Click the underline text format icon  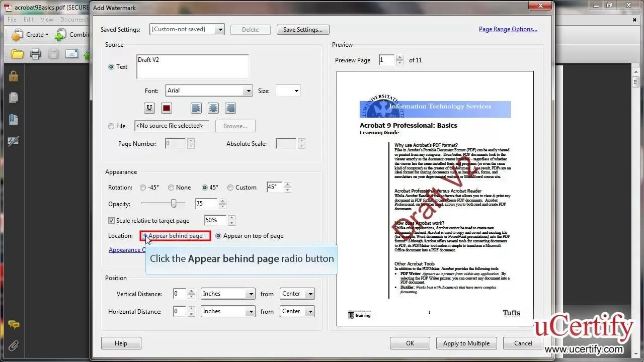click(x=149, y=108)
